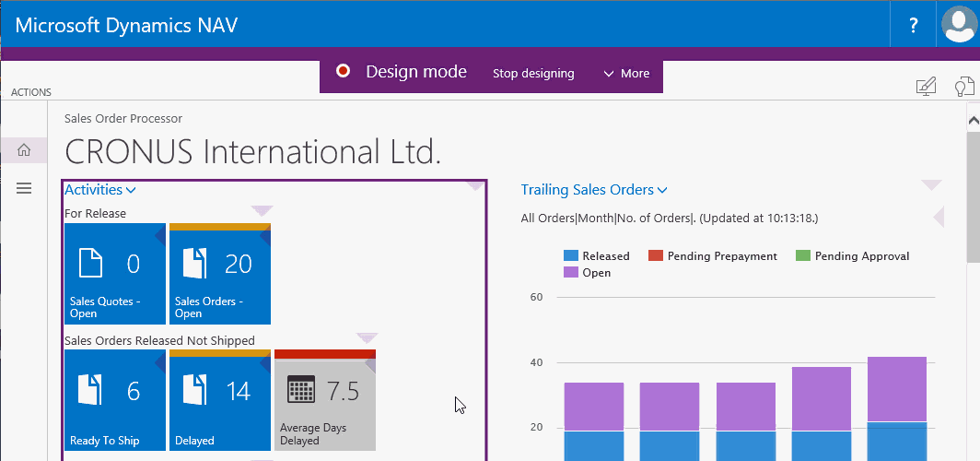Click the lightbulb search icon

963,88
